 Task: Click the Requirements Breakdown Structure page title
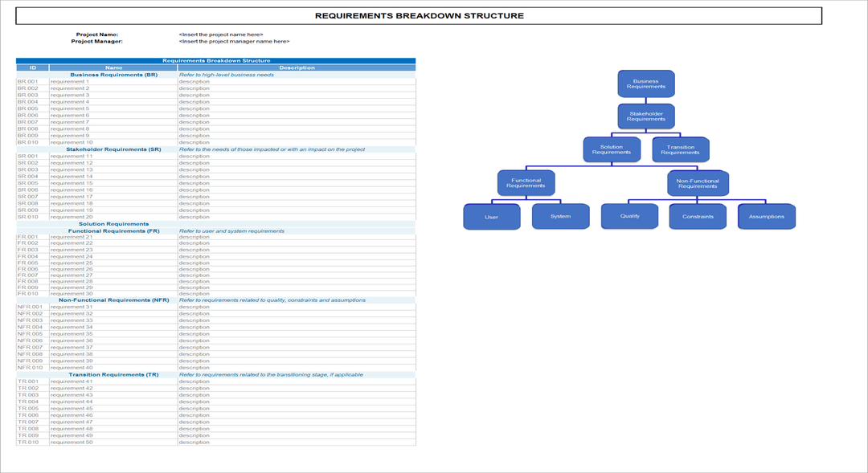419,15
